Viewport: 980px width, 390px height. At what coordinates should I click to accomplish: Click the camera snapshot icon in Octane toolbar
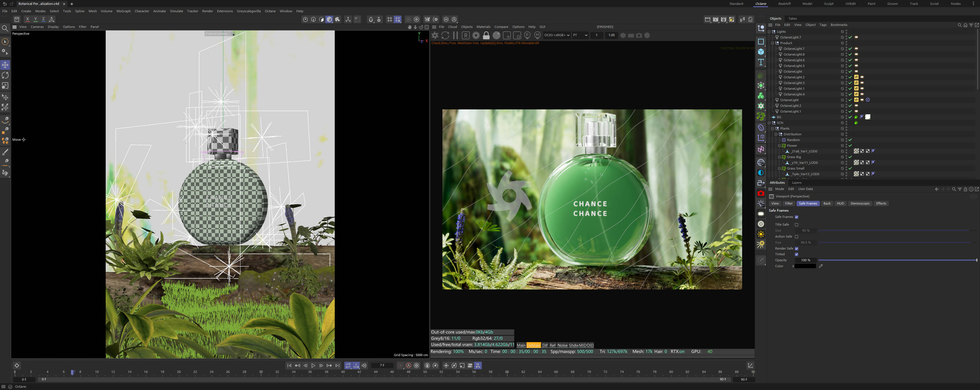coord(639,35)
